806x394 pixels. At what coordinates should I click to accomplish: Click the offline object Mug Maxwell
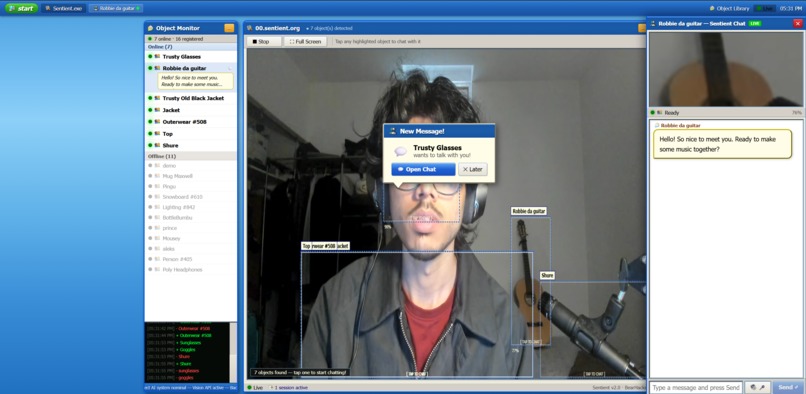[x=191, y=176]
